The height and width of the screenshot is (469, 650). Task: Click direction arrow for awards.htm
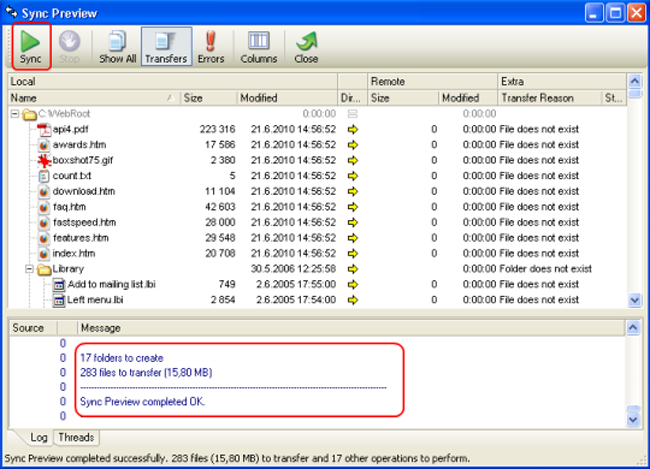(353, 145)
